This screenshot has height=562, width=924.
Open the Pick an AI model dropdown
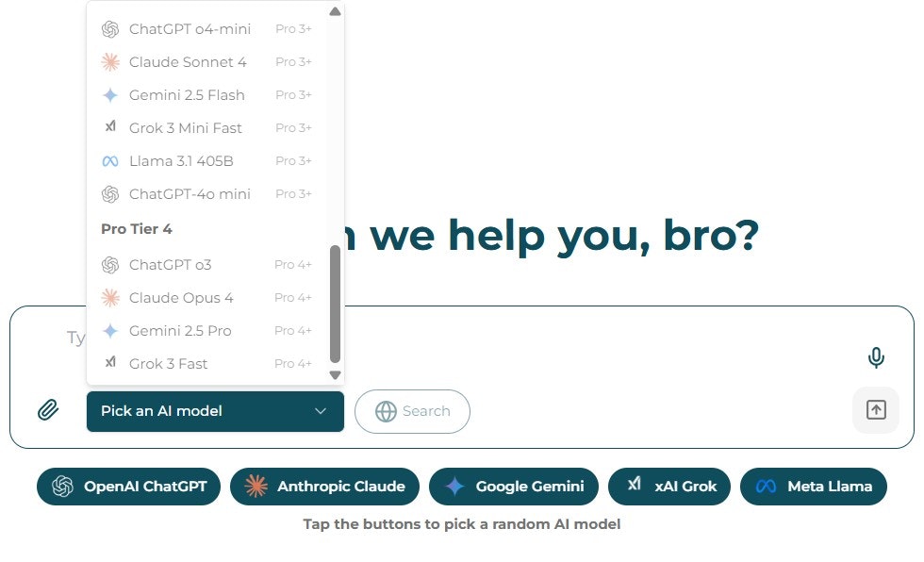215,411
